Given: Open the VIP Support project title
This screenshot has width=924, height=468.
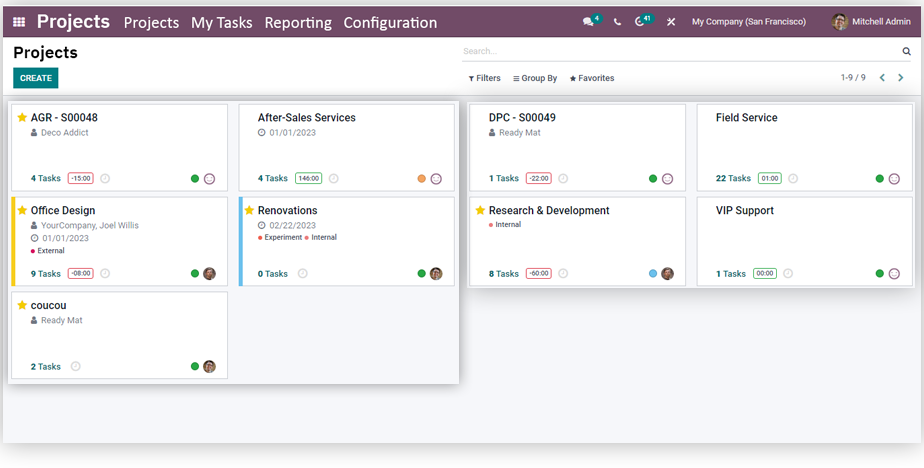Looking at the screenshot, I should pyautogui.click(x=745, y=210).
